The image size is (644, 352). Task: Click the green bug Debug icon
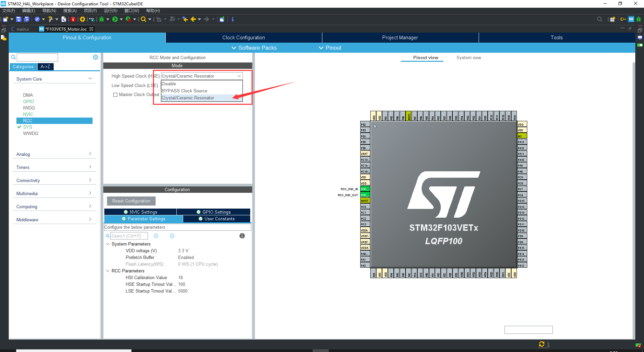[102, 19]
